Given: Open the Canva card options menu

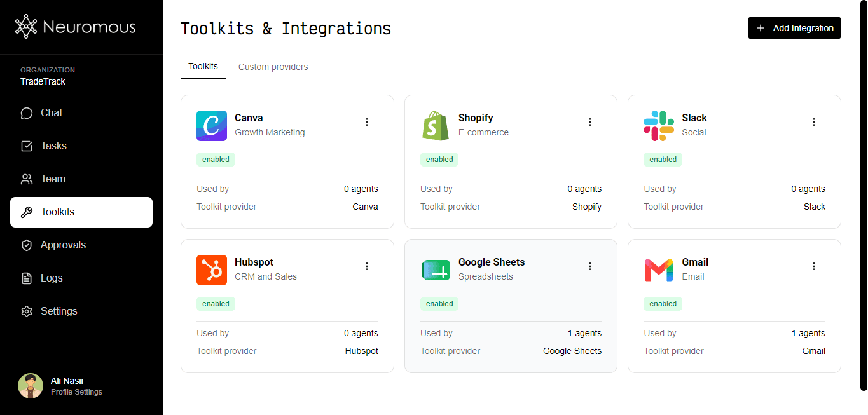Looking at the screenshot, I should click(367, 122).
